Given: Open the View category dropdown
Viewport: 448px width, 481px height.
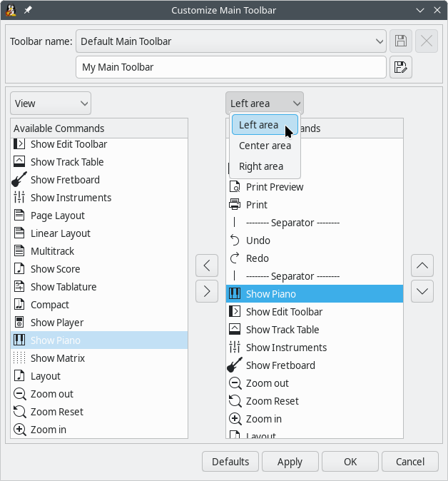Looking at the screenshot, I should pos(51,103).
